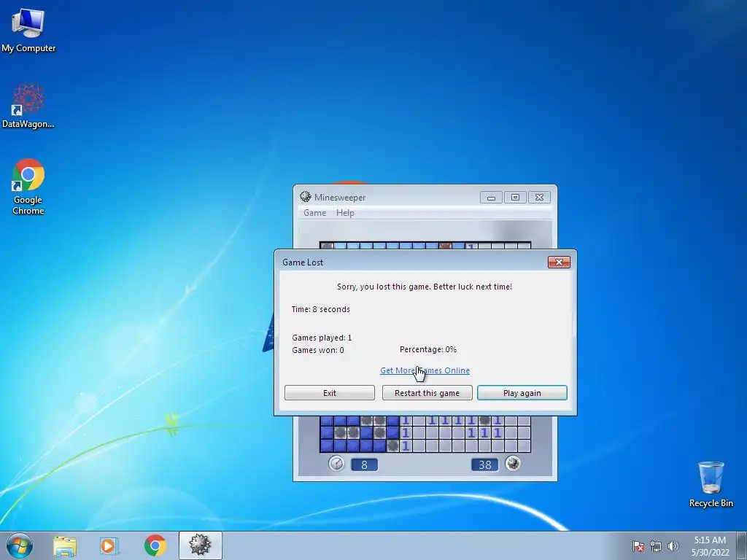Open My Computer desktop icon
Screen dimensions: 747x560
pos(28,29)
